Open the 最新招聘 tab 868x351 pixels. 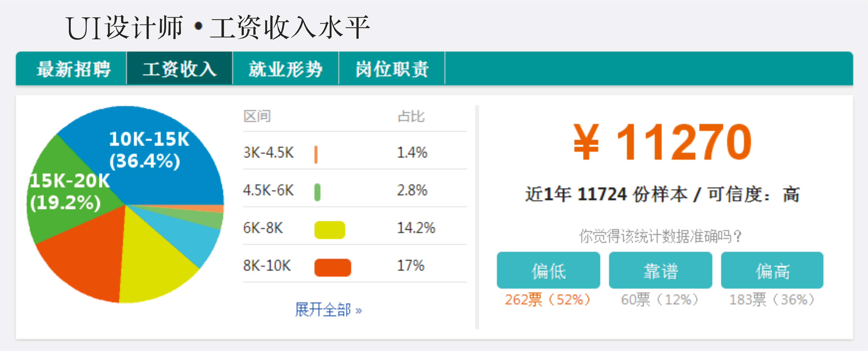coord(73,69)
